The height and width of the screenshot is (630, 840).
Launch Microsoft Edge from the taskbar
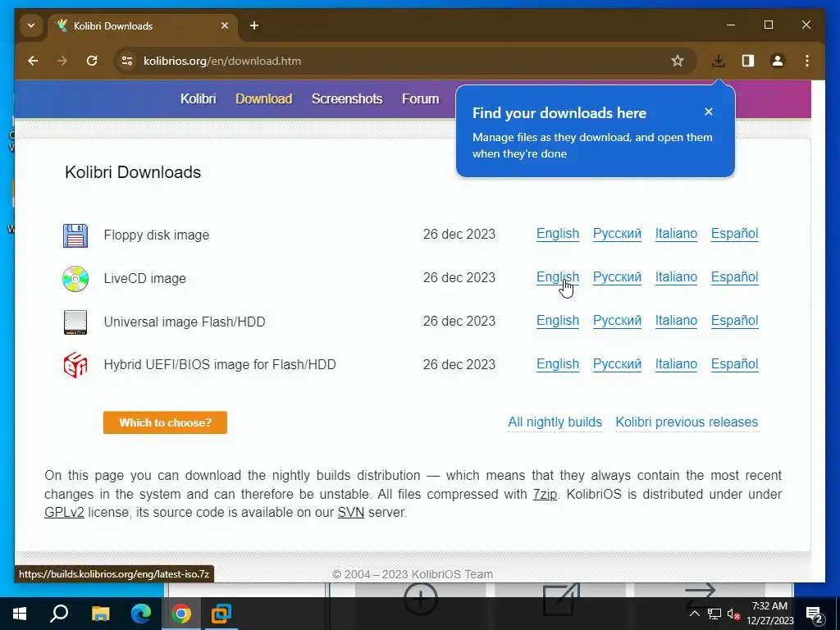141,614
